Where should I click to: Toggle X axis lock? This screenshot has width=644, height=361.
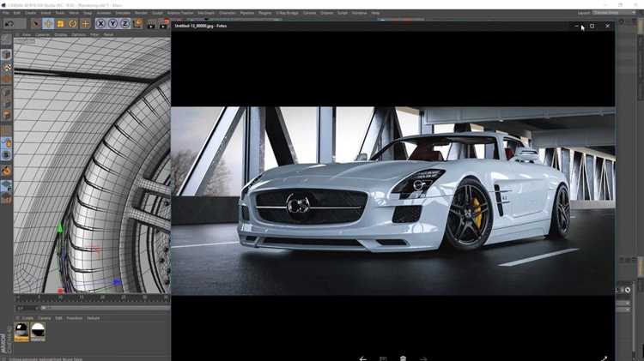[100, 24]
